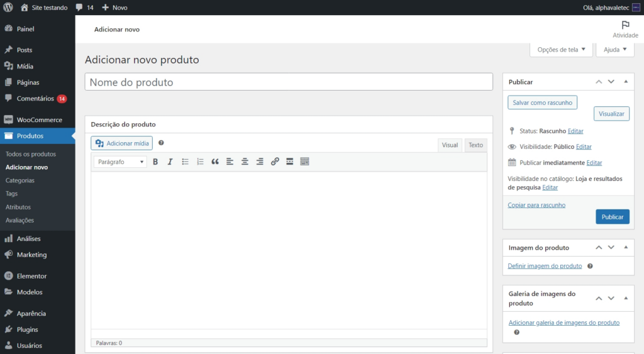Image resolution: width=644 pixels, height=354 pixels.
Task: Open Marketing menu
Action: point(37,255)
